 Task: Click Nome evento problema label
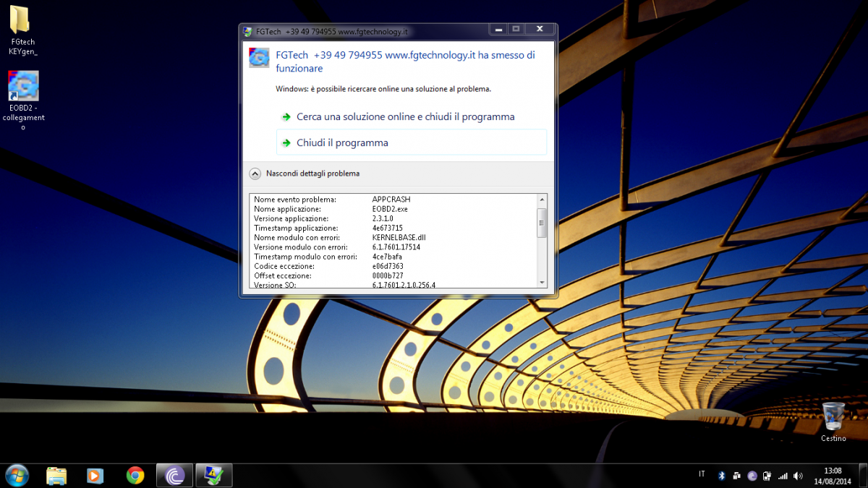click(295, 199)
